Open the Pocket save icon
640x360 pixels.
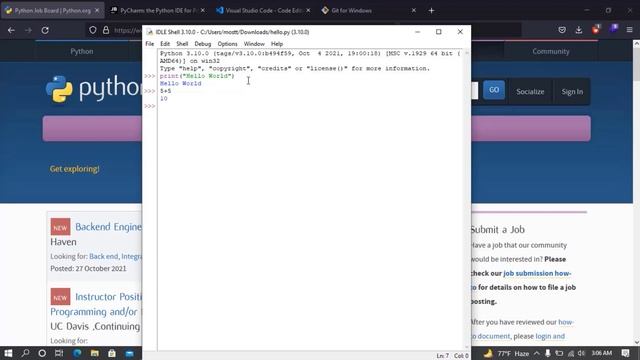coord(562,30)
